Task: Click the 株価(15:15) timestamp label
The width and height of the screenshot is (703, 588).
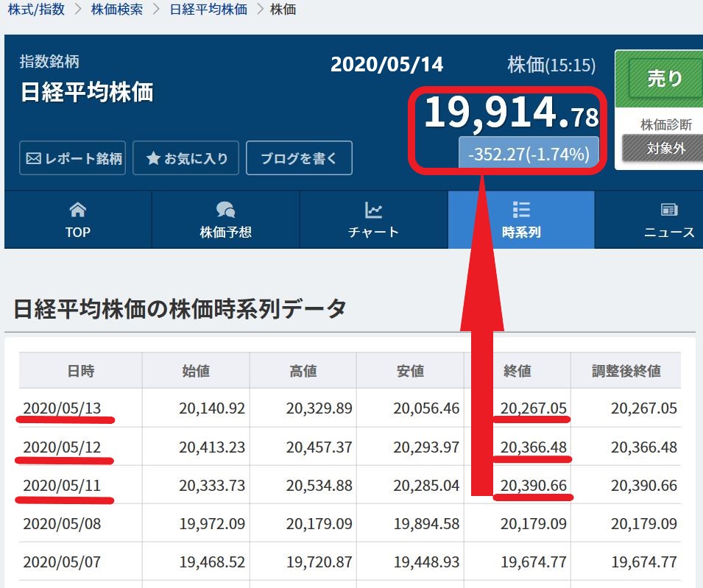Action: pyautogui.click(x=551, y=65)
